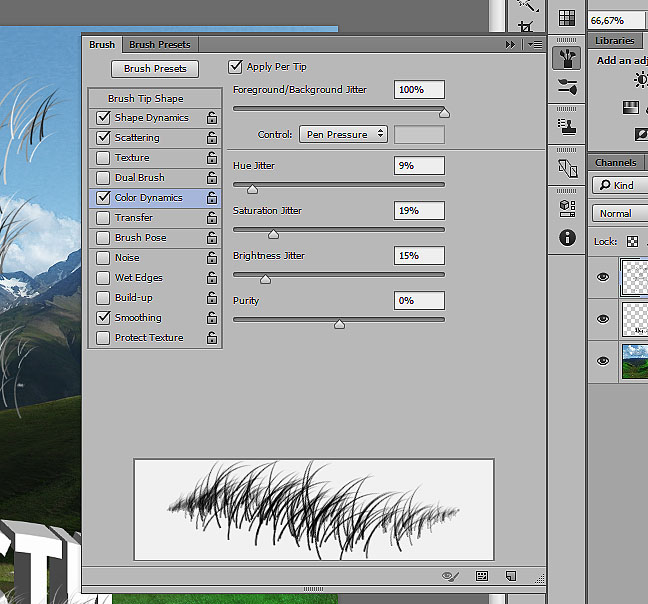This screenshot has height=604, width=648.
Task: Open the Brush panel flyout menu
Action: click(535, 44)
